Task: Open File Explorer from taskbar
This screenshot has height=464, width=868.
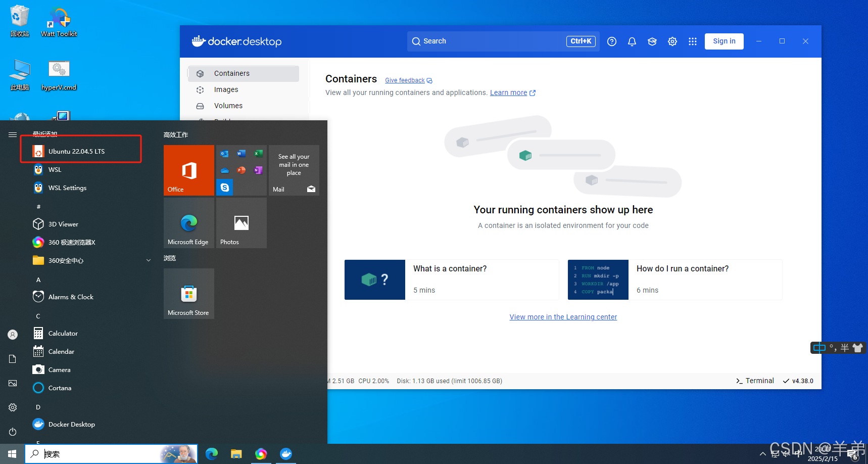Action: tap(236, 454)
